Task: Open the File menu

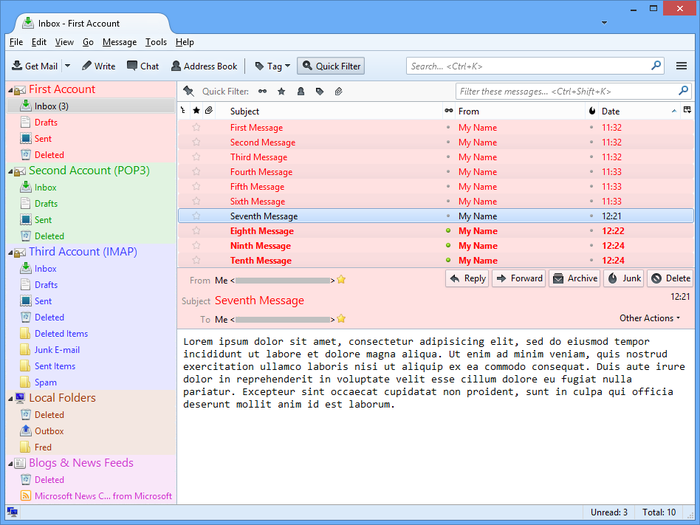Action: 16,42
